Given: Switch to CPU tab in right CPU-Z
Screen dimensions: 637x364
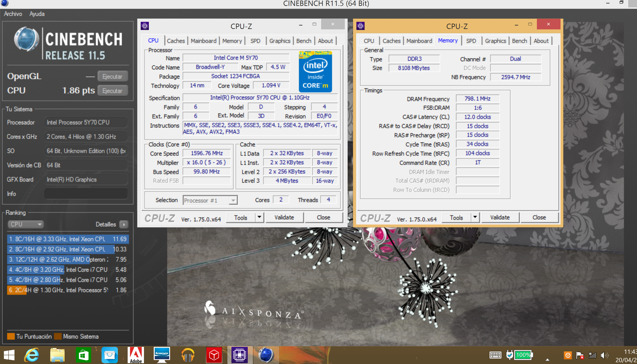Looking at the screenshot, I should [x=369, y=41].
